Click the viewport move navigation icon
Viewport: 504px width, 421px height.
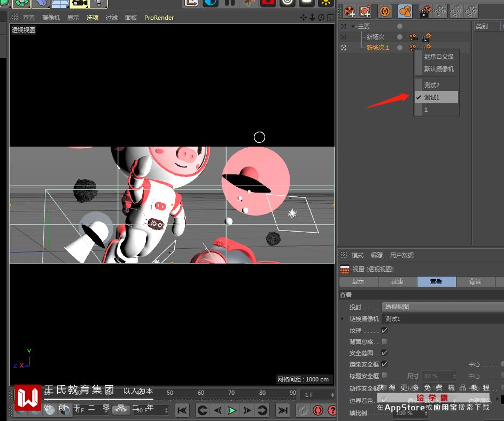tap(304, 17)
